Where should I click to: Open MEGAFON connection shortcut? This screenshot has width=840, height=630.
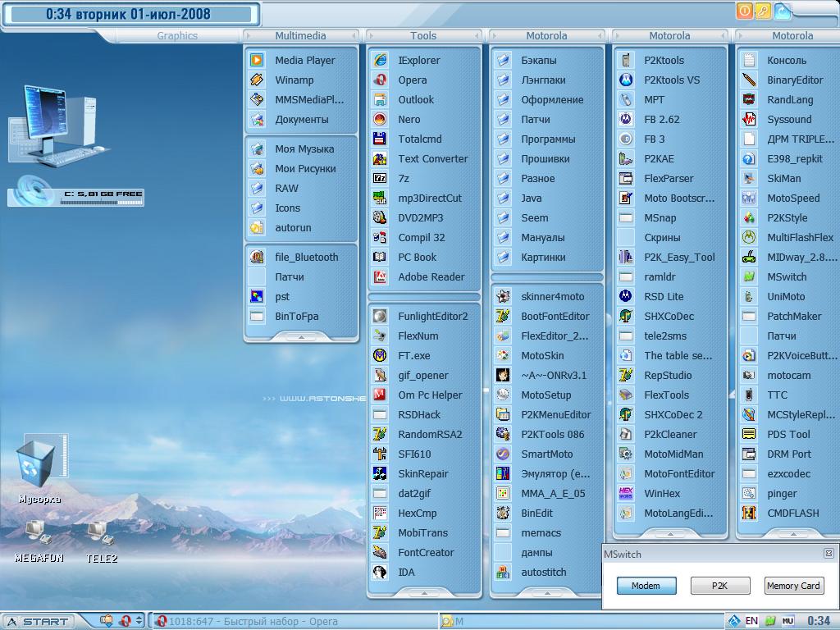coord(39,541)
